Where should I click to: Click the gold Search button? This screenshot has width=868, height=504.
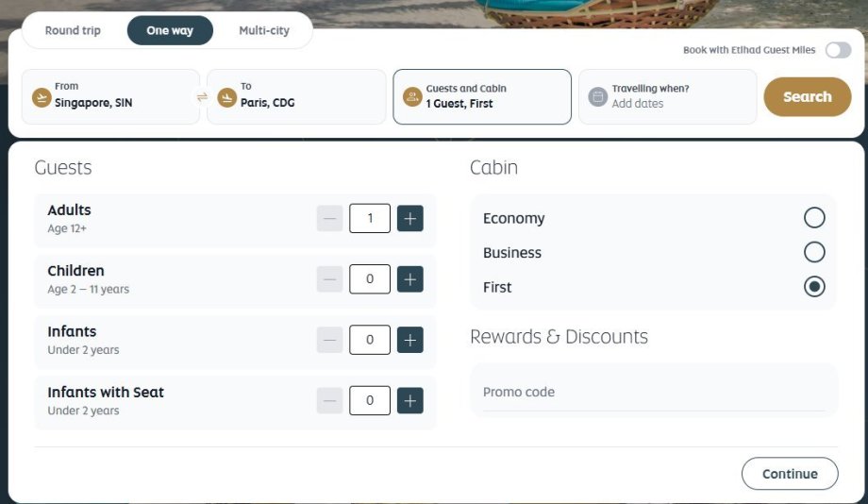pos(808,97)
